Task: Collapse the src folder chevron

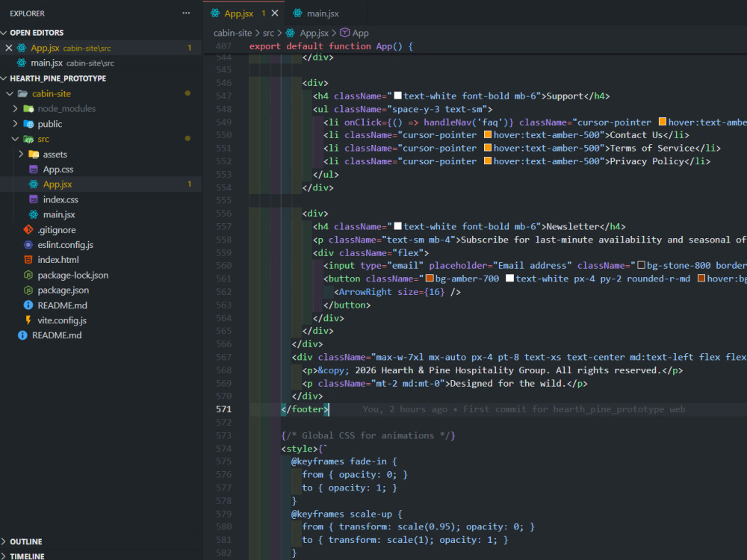Action: pyautogui.click(x=15, y=139)
